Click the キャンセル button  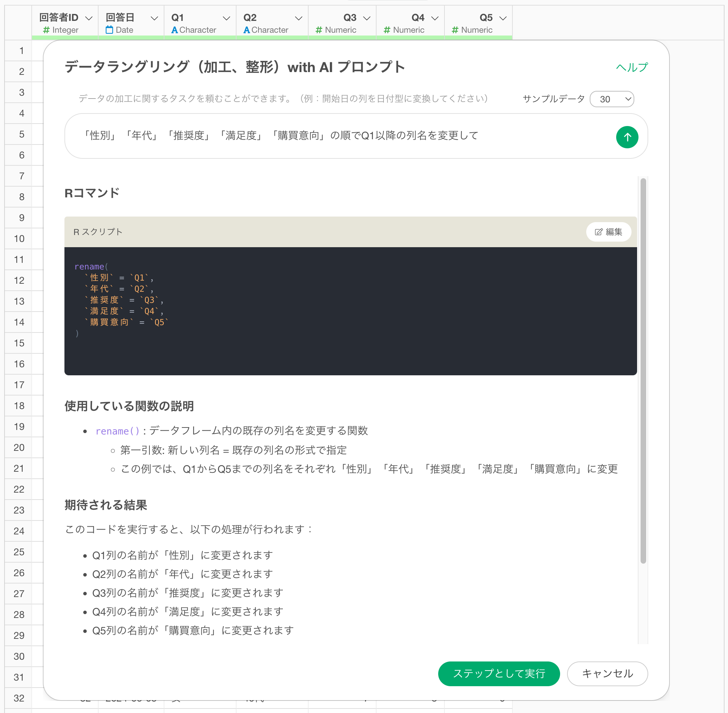[607, 673]
